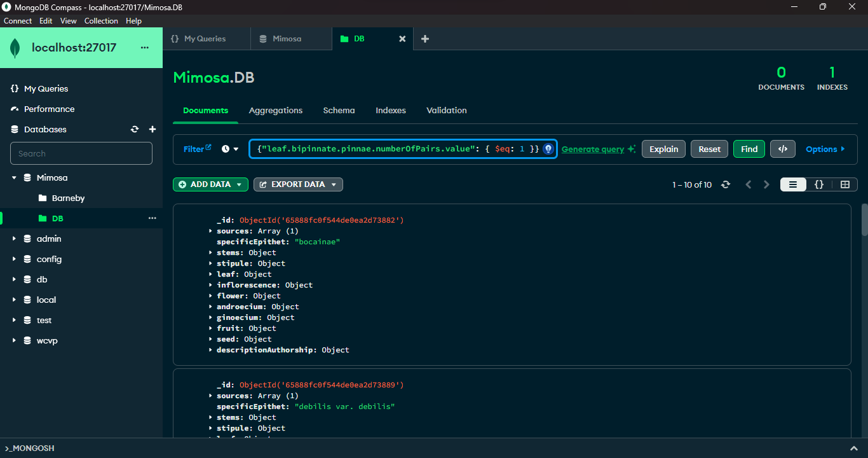Open the Help menu
868x458 pixels.
[x=133, y=21]
